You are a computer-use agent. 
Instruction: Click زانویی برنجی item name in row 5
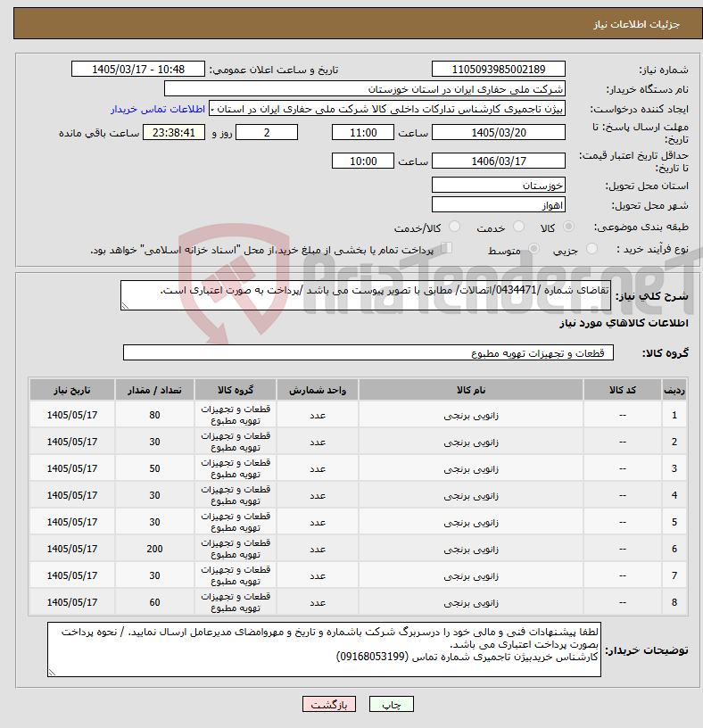[x=471, y=522]
